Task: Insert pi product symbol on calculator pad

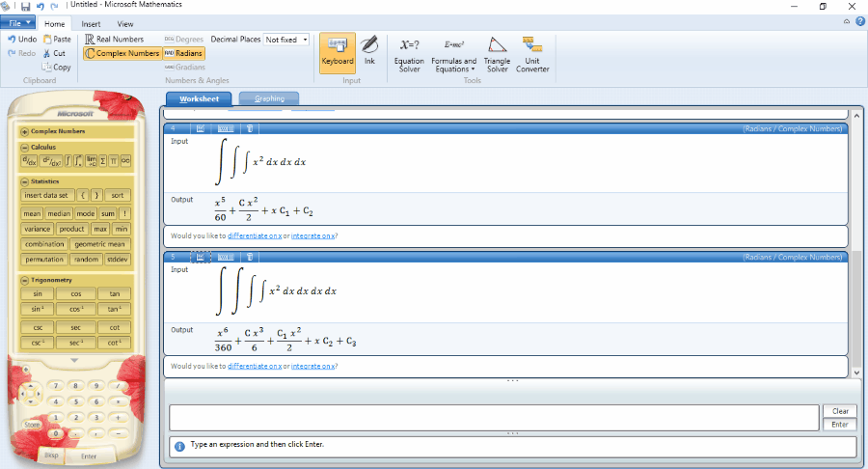Action: [114, 161]
